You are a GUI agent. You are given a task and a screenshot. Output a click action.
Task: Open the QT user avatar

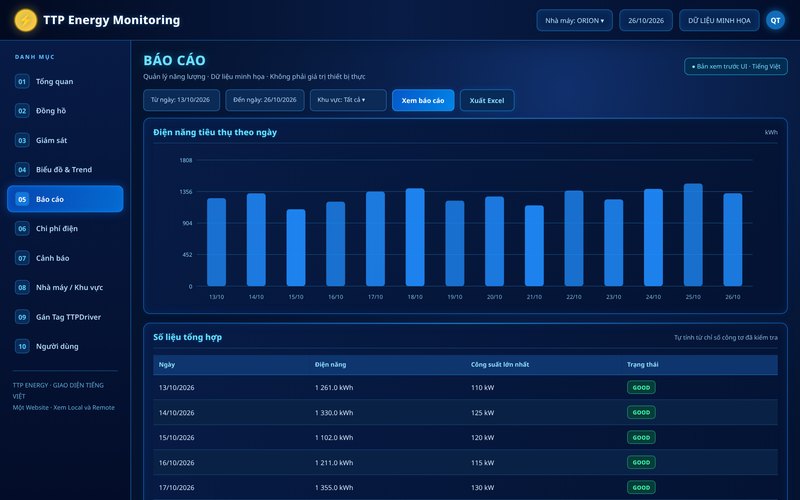coord(775,20)
